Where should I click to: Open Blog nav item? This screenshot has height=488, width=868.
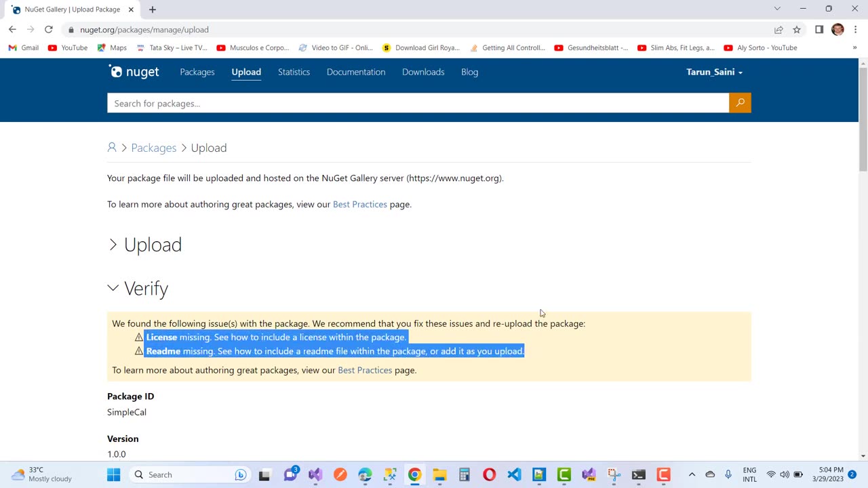tap(470, 72)
